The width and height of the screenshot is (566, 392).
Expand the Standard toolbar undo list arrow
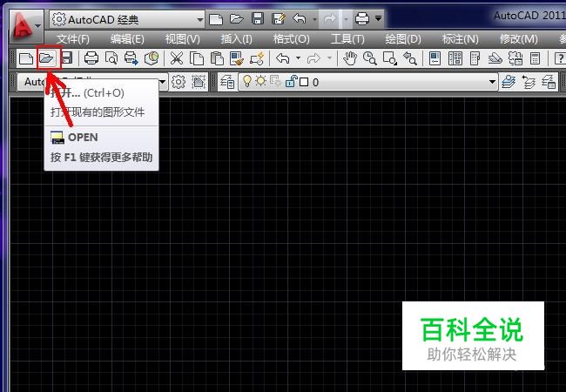(x=298, y=58)
